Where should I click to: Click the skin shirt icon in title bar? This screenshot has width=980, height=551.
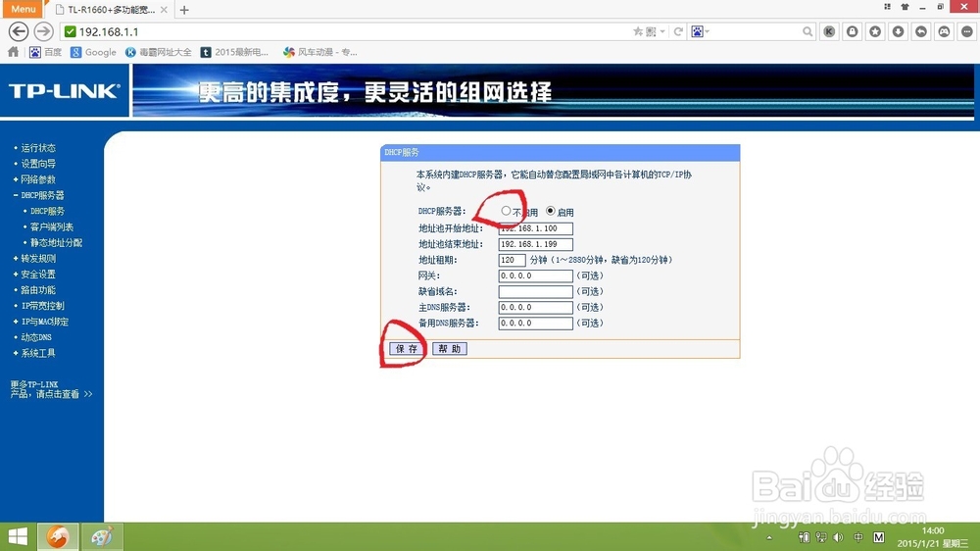(905, 7)
